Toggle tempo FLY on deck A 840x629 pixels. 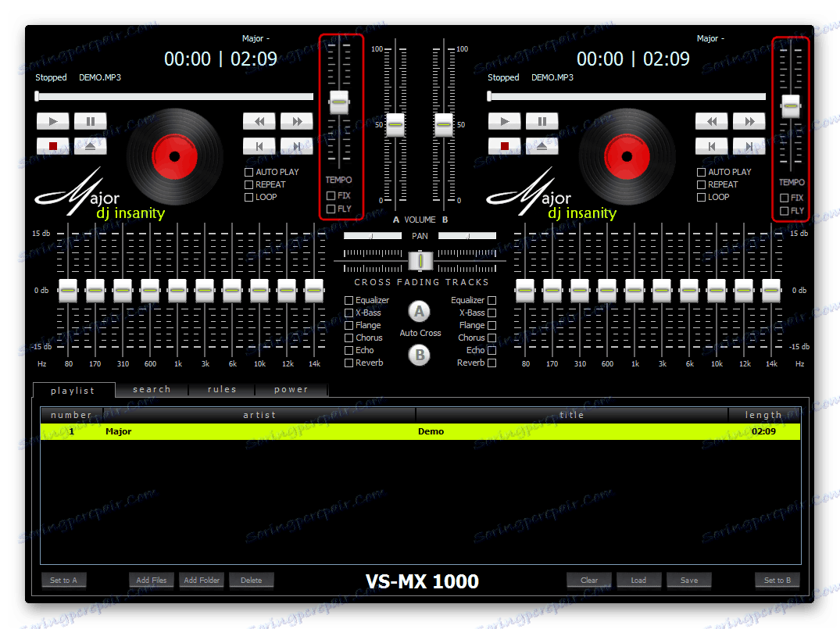click(331, 209)
